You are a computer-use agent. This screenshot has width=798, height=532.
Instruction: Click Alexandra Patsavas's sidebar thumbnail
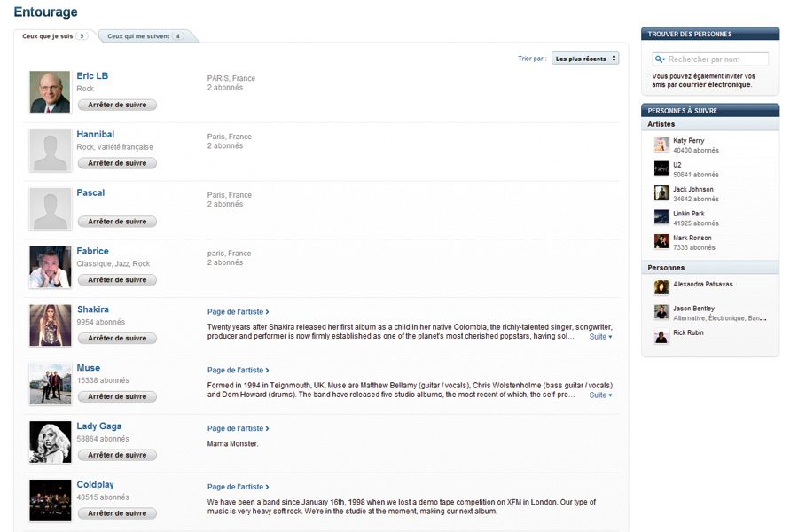click(x=661, y=287)
